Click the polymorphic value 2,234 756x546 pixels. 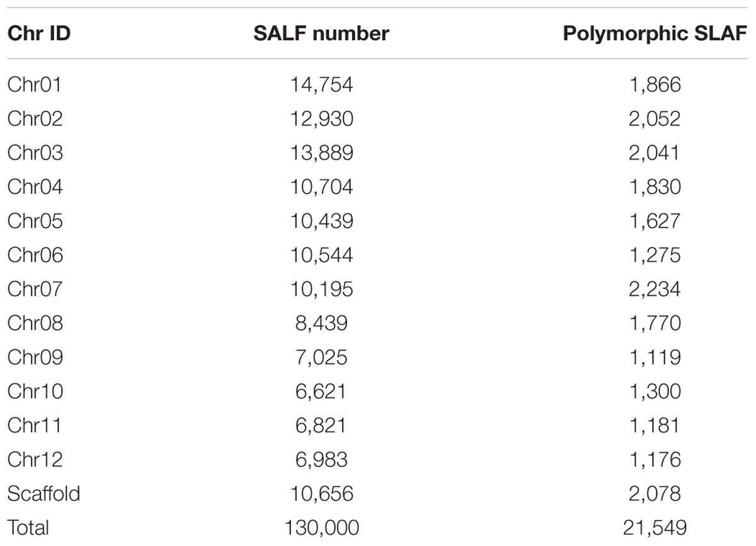tap(655, 289)
